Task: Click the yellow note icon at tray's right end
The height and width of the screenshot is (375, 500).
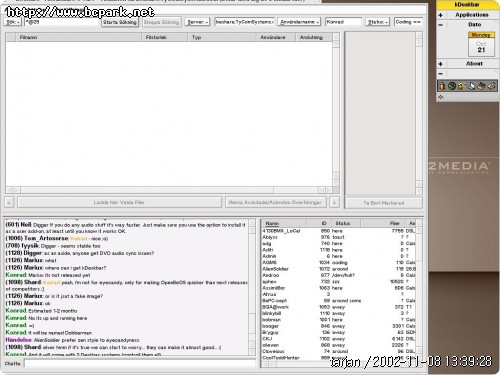Action: [491, 86]
